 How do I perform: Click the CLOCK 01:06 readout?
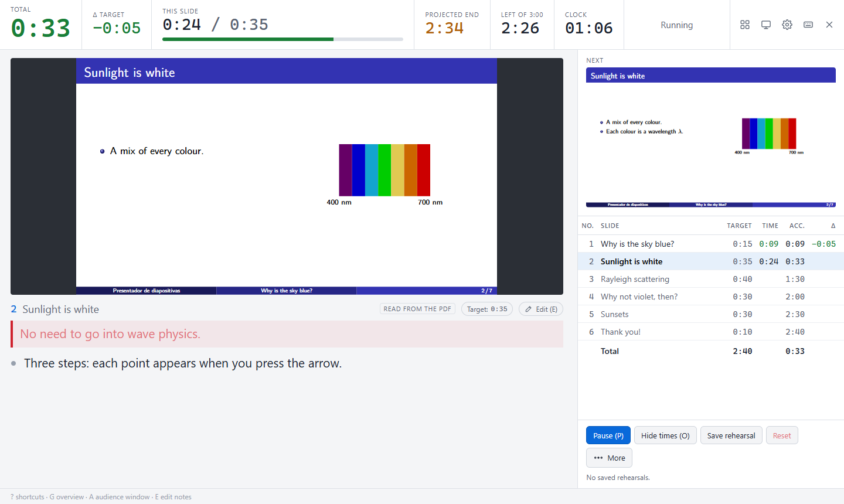coord(589,28)
